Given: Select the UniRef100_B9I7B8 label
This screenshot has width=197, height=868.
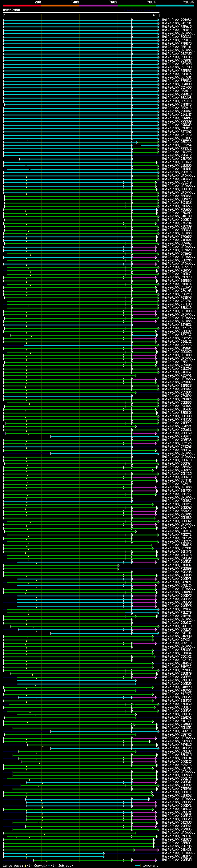Looking at the screenshot, I should [177, 67].
